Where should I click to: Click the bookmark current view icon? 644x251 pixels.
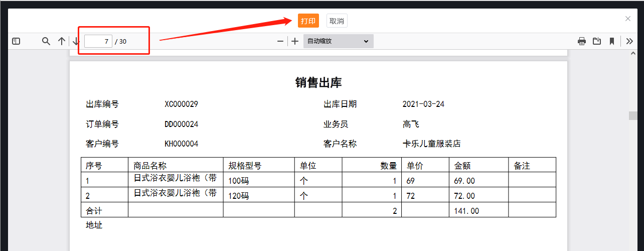coord(612,41)
